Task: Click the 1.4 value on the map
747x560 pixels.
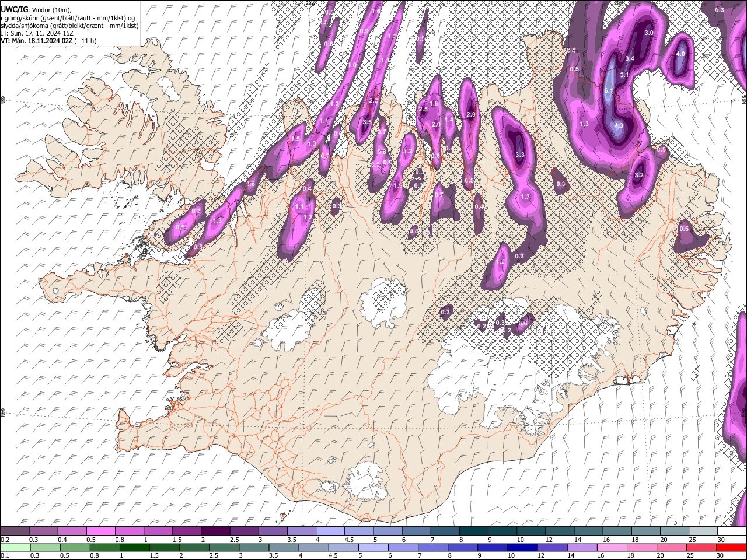Action: (x=449, y=119)
